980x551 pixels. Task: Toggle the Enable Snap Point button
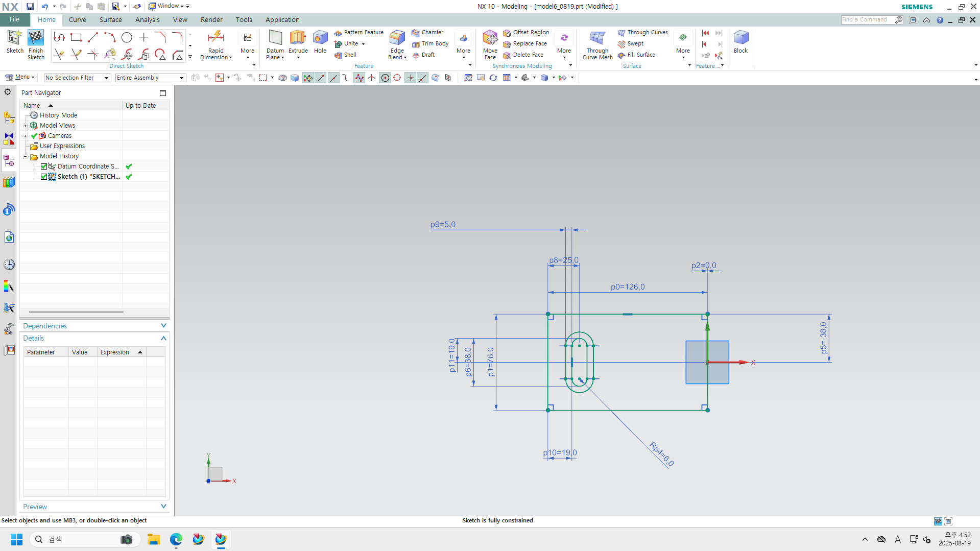[308, 78]
